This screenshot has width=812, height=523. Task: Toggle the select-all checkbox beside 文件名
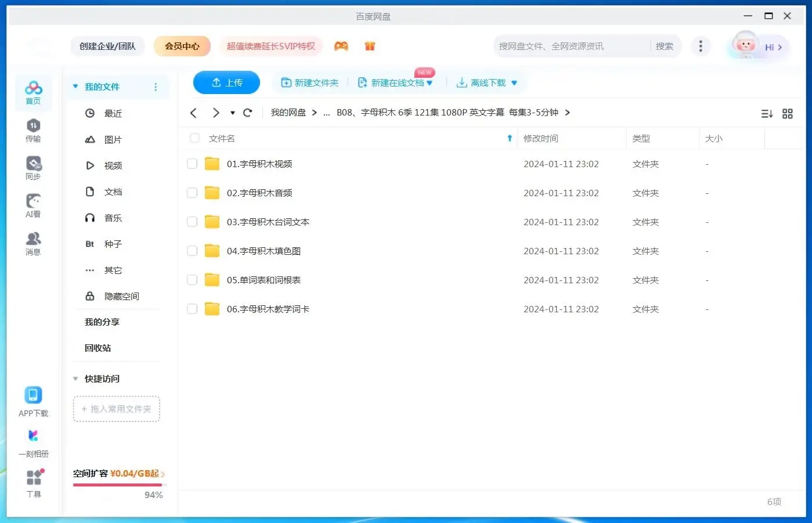pyautogui.click(x=194, y=138)
